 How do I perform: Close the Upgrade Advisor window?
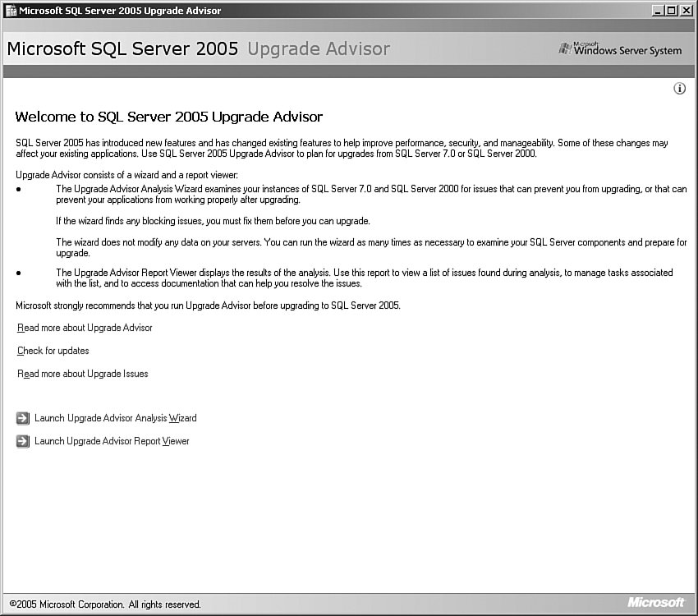tap(687, 11)
